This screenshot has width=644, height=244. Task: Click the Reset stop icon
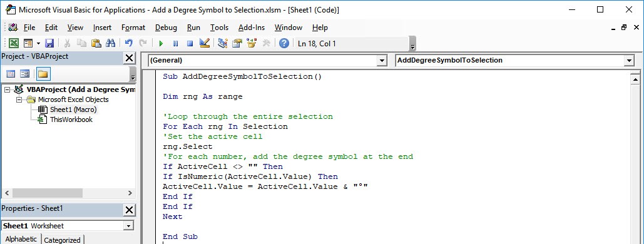click(190, 43)
